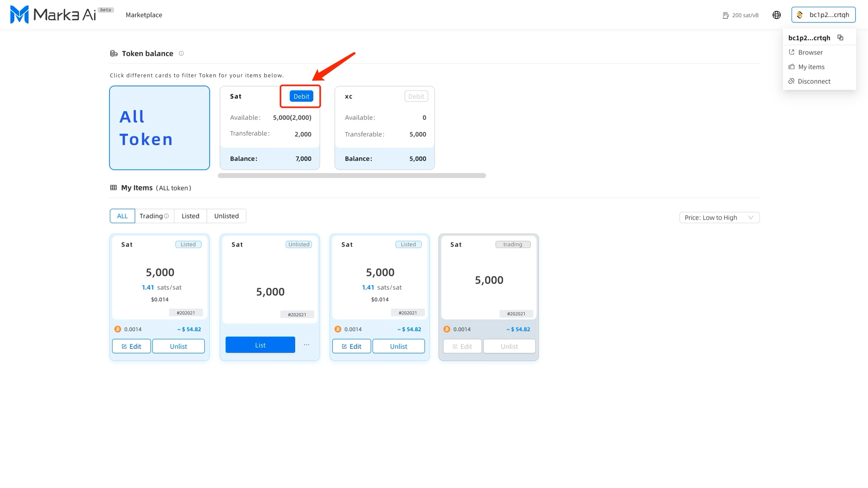Choose My items from wallet menu

(x=811, y=67)
